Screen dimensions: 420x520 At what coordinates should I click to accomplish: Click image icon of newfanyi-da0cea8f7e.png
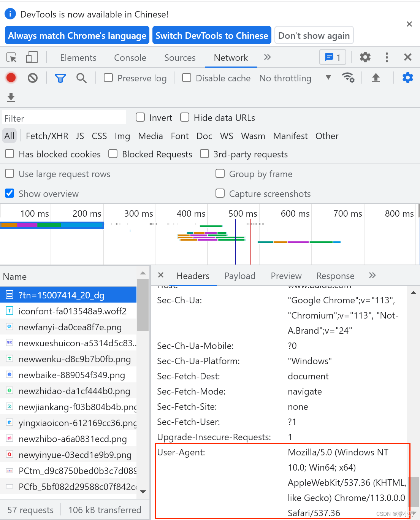pyautogui.click(x=10, y=327)
